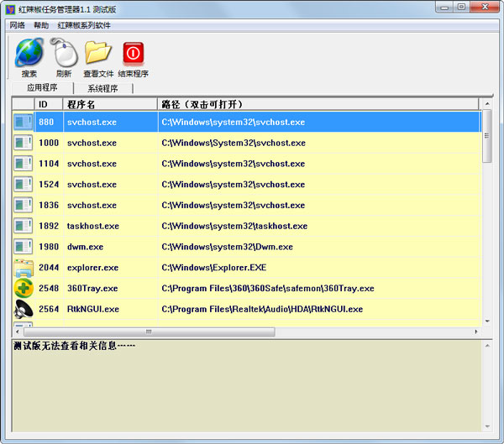Select the RtkNGUI.exe program name
The width and height of the screenshot is (504, 444).
coord(93,309)
